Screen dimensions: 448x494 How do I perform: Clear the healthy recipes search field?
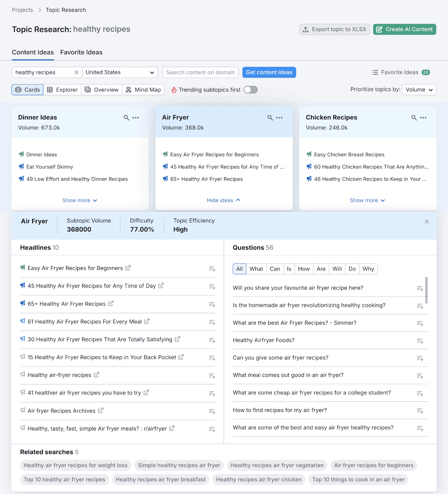[77, 72]
